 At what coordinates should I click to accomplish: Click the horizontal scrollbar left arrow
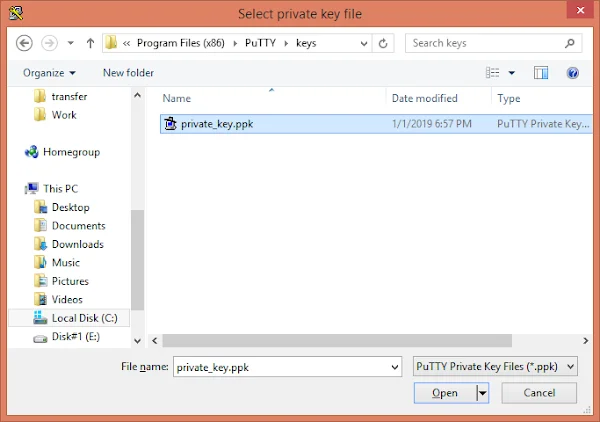(x=155, y=341)
